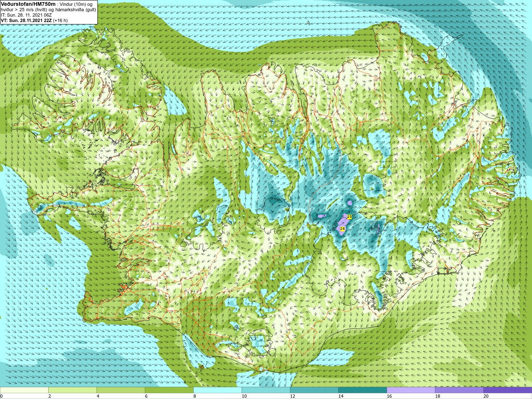The height and width of the screenshot is (399, 532).
Task: Click the aqua 10–12 m/s legend swatch
Action: [266, 390]
